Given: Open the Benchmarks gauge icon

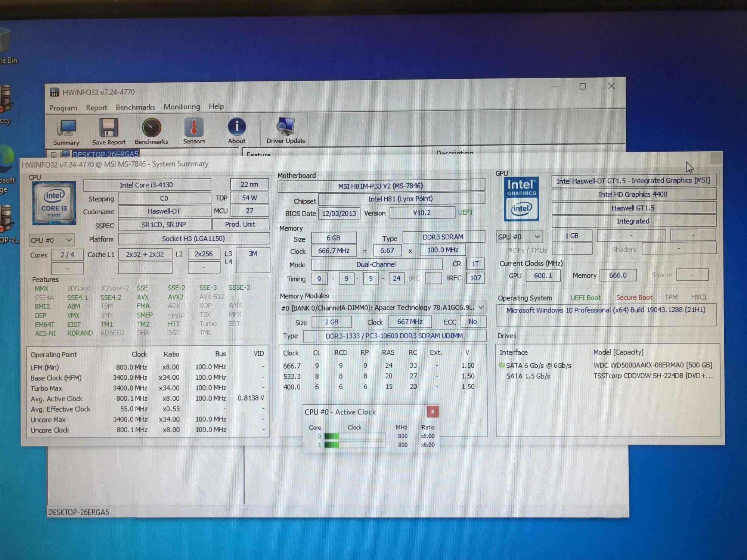Looking at the screenshot, I should pyautogui.click(x=151, y=131).
